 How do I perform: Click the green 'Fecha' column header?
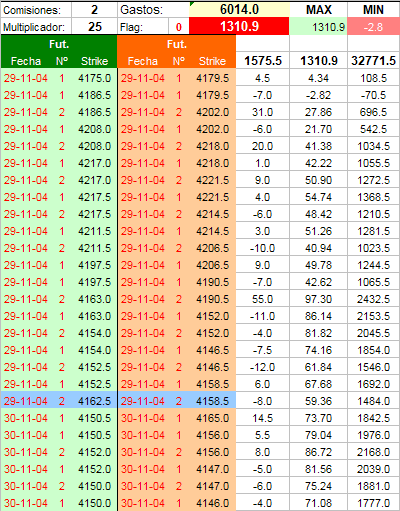26,61
